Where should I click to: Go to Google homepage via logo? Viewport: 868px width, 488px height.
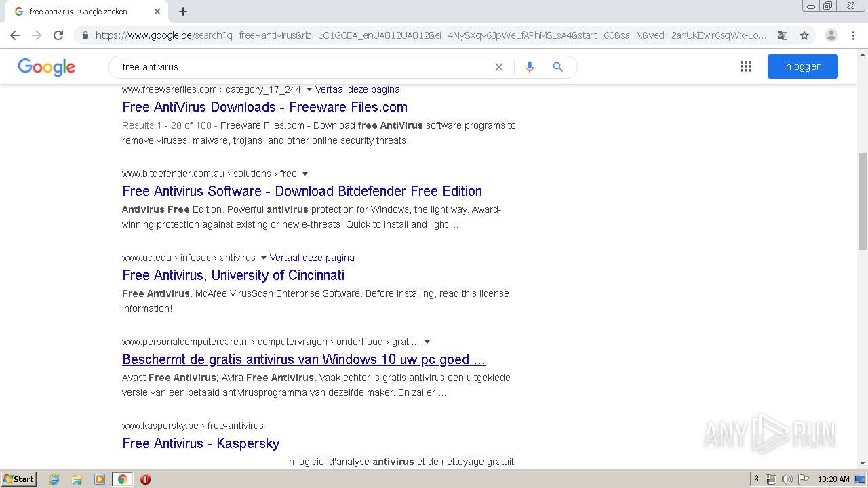46,67
